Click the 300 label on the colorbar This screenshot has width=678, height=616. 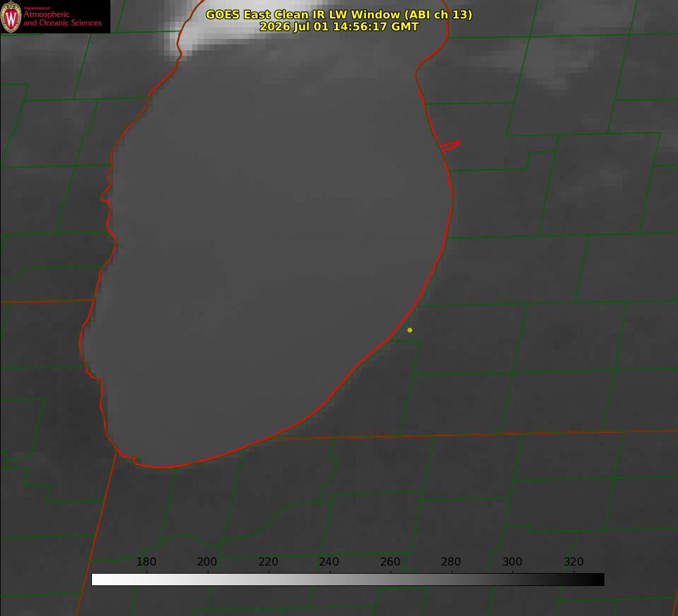(x=512, y=561)
